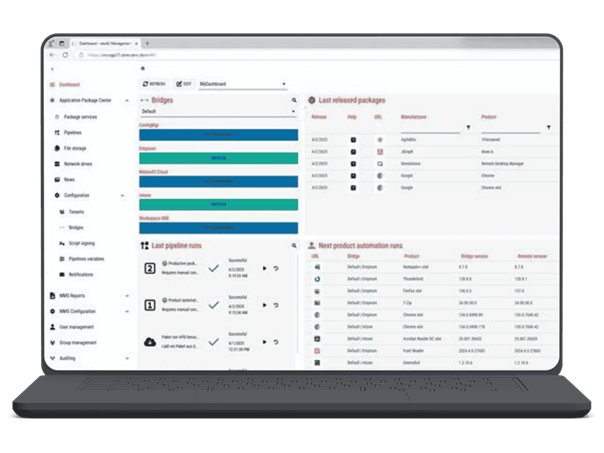Click the Intune bridge status bar
Screen dimensions: 604x453
[x=218, y=205]
